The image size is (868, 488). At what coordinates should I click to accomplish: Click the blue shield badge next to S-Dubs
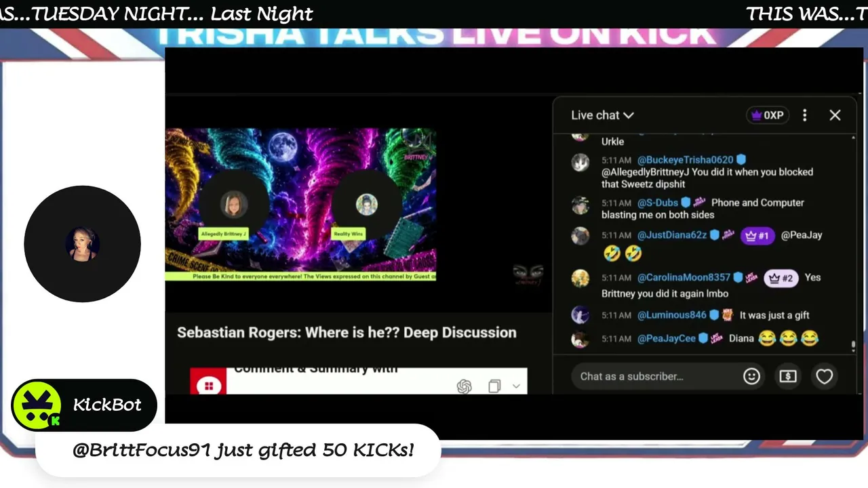[686, 203]
